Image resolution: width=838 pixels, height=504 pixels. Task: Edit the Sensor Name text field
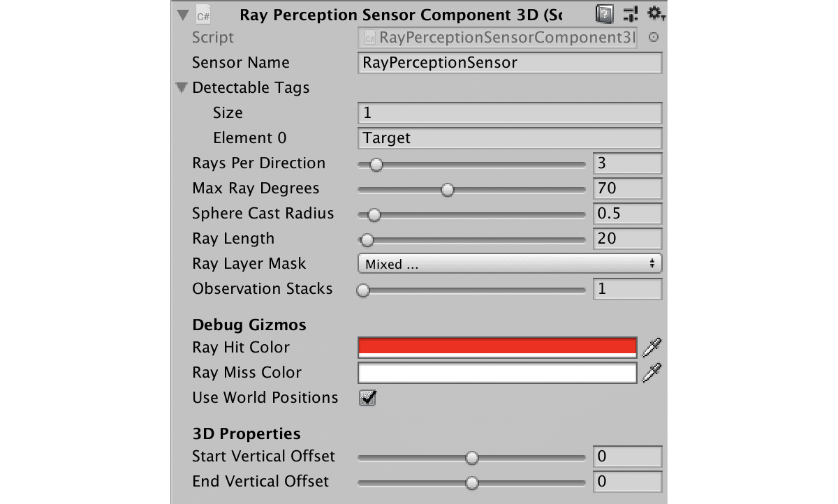pyautogui.click(x=509, y=63)
